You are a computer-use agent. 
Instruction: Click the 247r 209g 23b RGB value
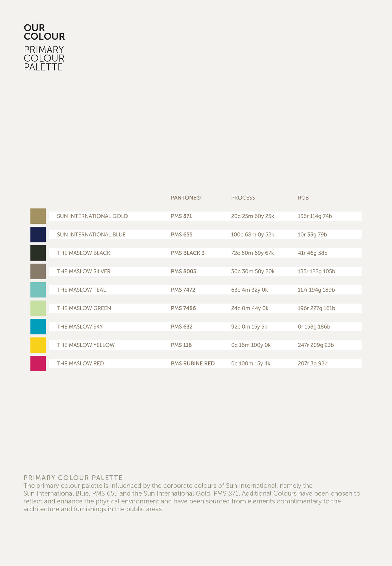tap(316, 345)
